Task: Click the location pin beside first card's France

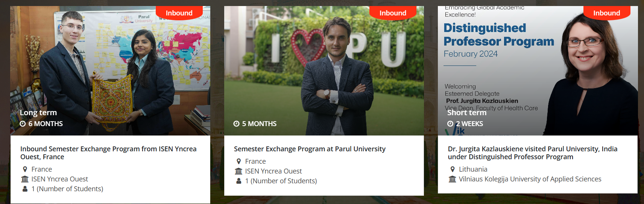Action: [x=25, y=169]
